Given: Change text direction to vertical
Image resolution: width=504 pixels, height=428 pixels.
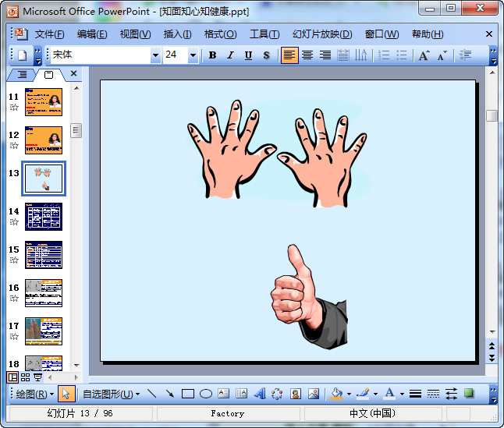Looking at the screenshot, I should pos(360,55).
